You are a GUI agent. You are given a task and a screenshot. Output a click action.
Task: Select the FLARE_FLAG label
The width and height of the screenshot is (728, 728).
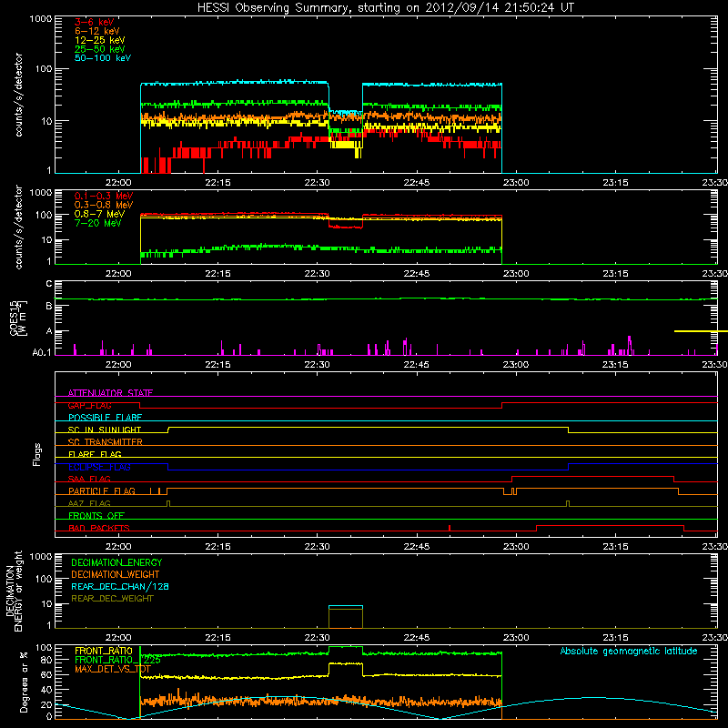tap(95, 454)
